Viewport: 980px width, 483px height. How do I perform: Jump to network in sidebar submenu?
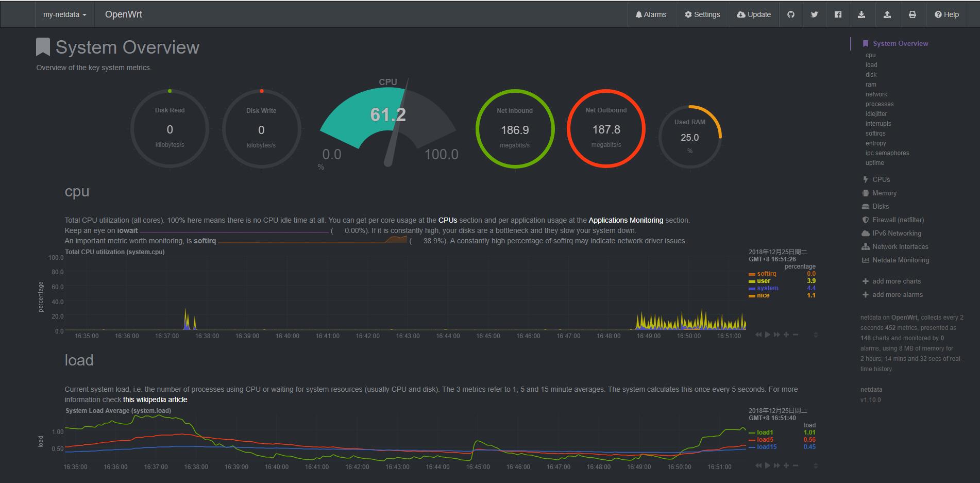[876, 94]
